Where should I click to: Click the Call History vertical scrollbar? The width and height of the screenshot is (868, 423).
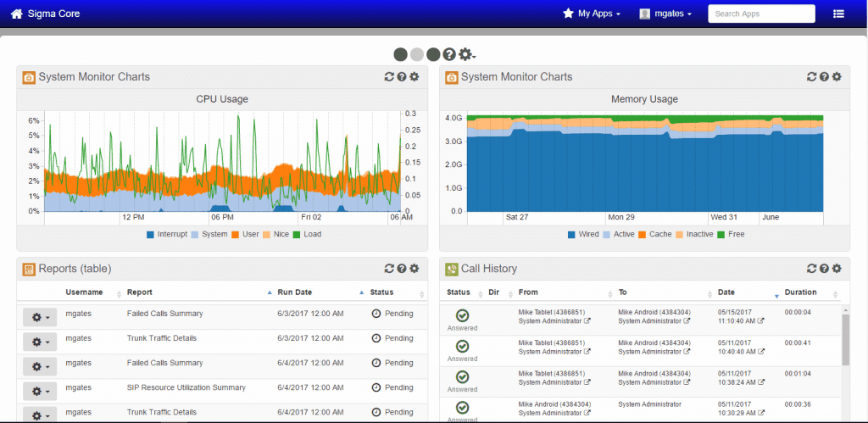pyautogui.click(x=845, y=340)
